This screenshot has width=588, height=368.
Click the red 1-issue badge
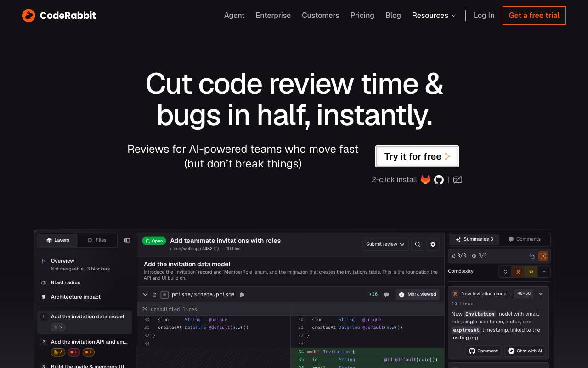74,352
